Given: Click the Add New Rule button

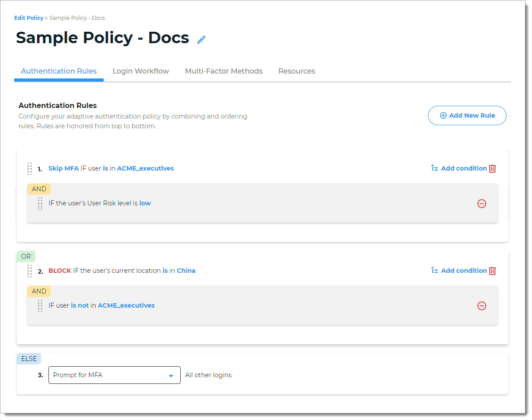Looking at the screenshot, I should click(x=467, y=115).
